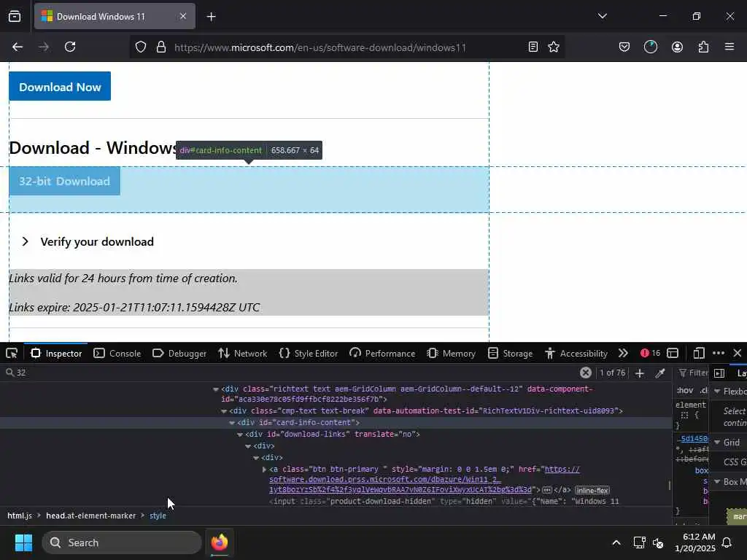Open the Inspector tab
The image size is (747, 560).
56,354
